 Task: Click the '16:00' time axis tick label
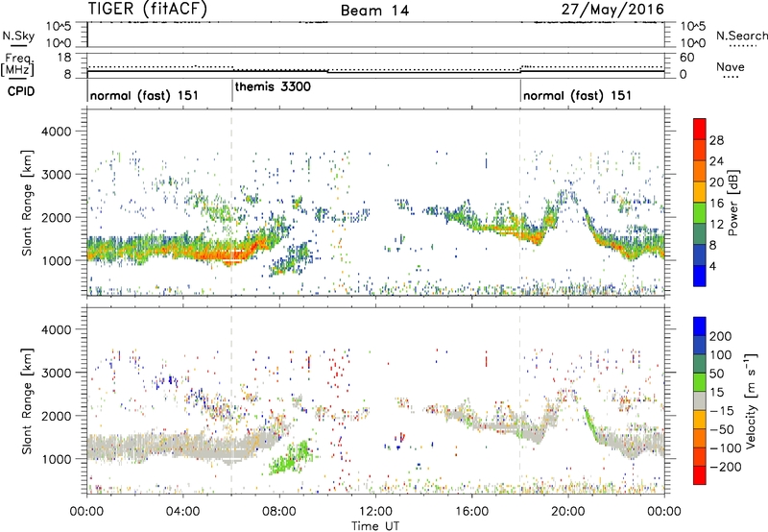[x=471, y=512]
